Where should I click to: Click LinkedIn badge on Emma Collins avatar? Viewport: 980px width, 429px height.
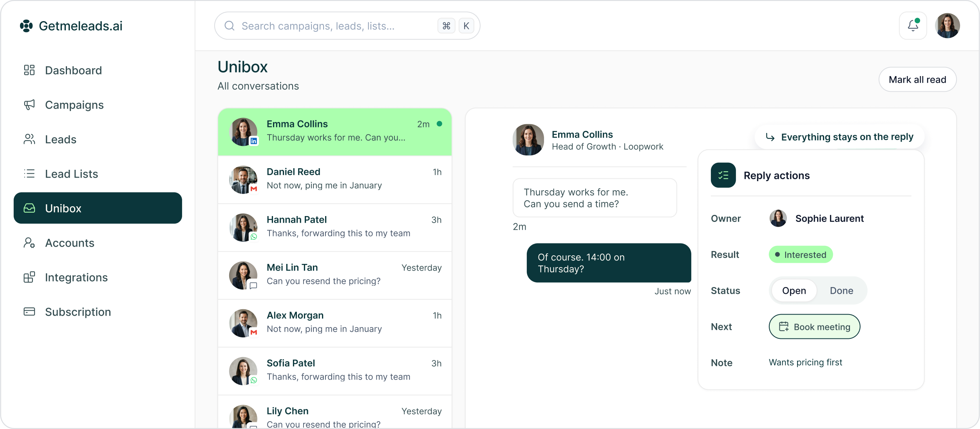pyautogui.click(x=254, y=141)
